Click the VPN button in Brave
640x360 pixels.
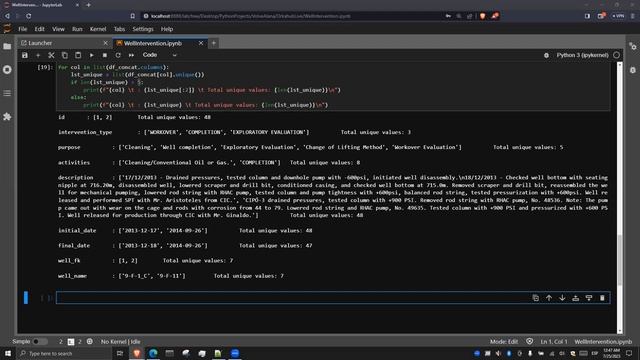(x=618, y=16)
